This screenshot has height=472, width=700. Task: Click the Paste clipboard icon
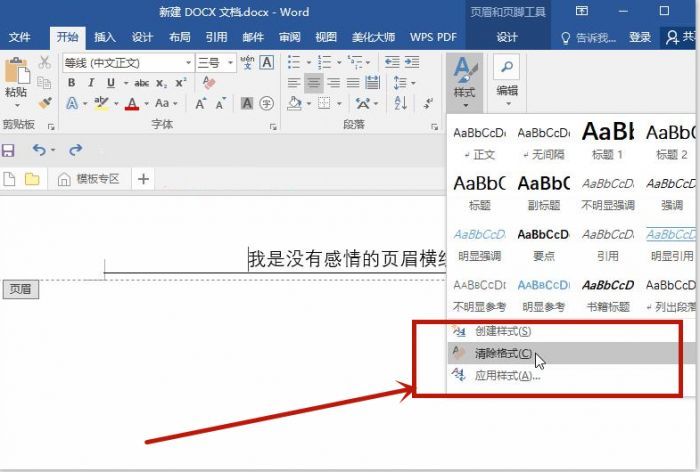17,71
